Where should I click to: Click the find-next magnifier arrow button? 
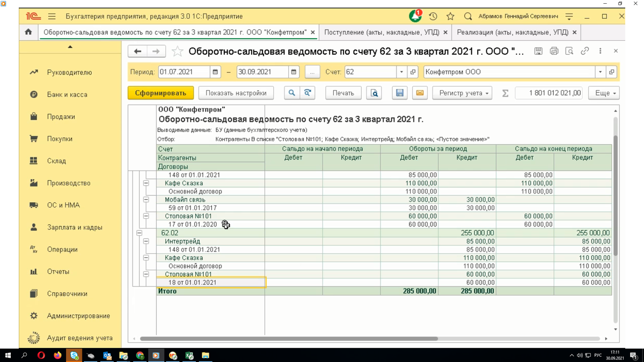pyautogui.click(x=308, y=93)
